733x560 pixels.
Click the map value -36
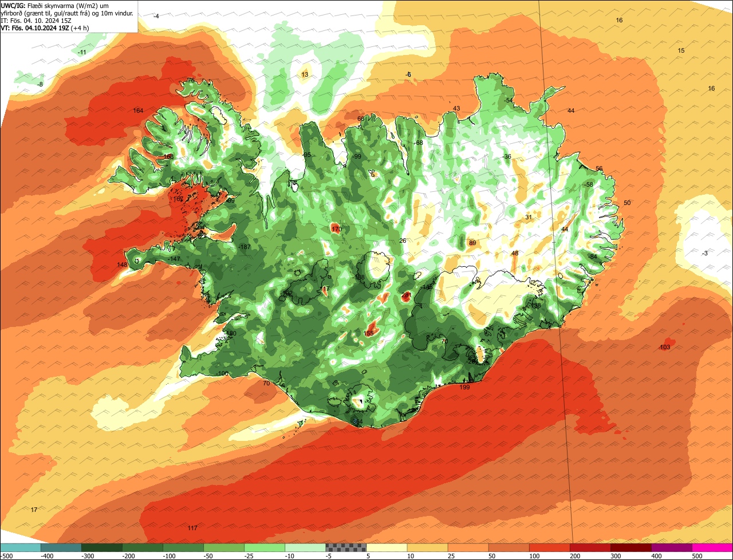(x=507, y=157)
